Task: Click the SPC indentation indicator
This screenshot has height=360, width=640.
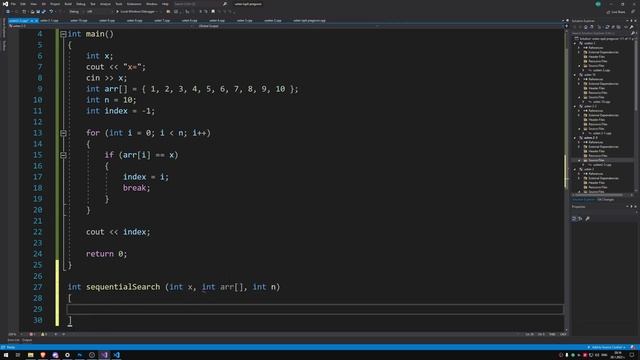Action: click(552, 334)
